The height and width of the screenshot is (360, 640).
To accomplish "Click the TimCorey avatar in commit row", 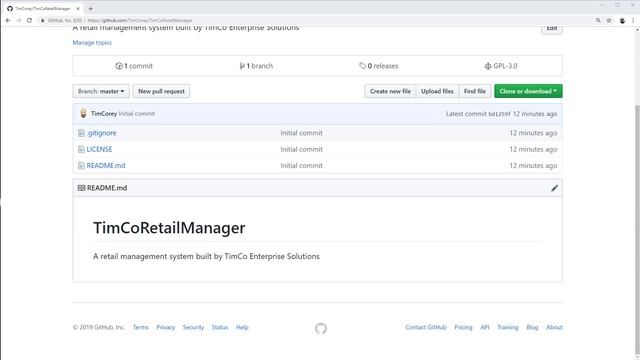I will point(83,113).
